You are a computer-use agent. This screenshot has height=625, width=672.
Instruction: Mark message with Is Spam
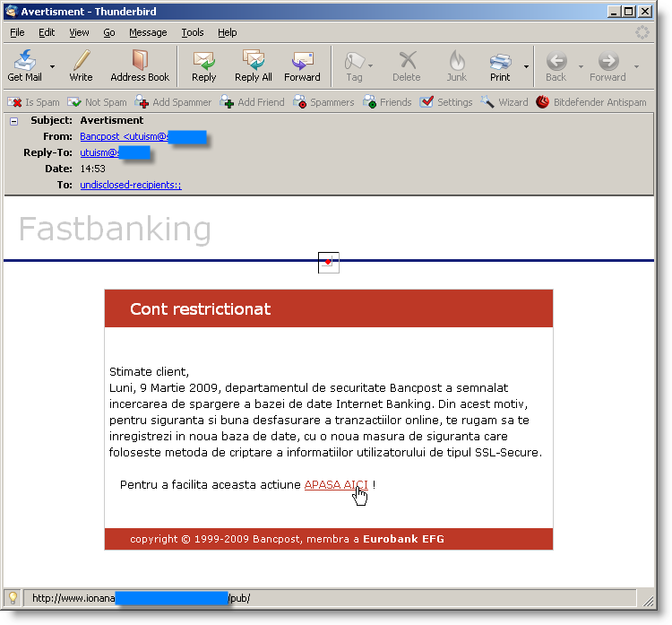[x=33, y=102]
